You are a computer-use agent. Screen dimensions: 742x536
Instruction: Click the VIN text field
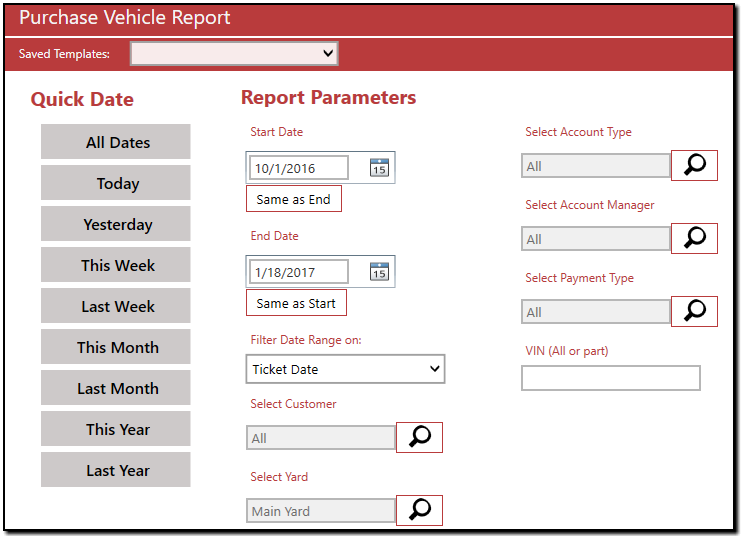610,378
